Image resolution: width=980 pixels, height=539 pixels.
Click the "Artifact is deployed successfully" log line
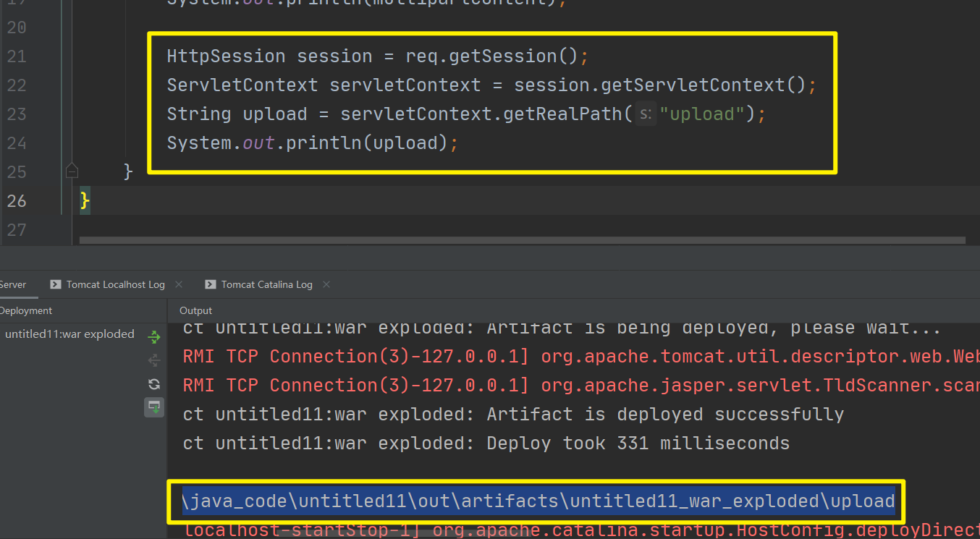click(514, 415)
